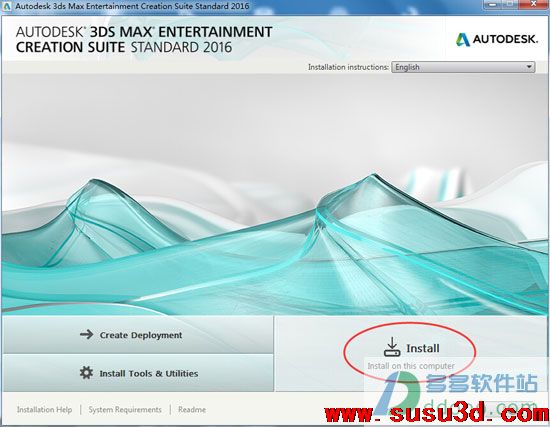Open the Installation instructions language dropdown arrow
The height and width of the screenshot is (427, 550).
(x=529, y=67)
